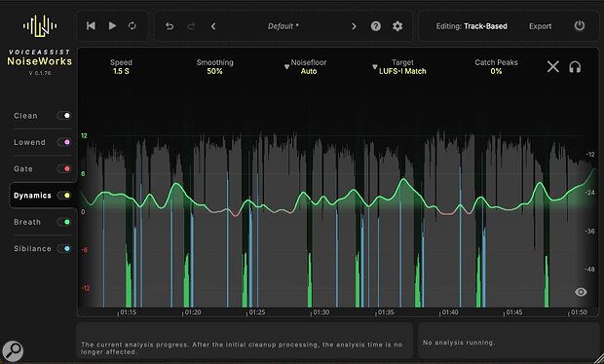Click the 01:35 timeline marker
The height and width of the screenshot is (364, 604).
point(386,312)
